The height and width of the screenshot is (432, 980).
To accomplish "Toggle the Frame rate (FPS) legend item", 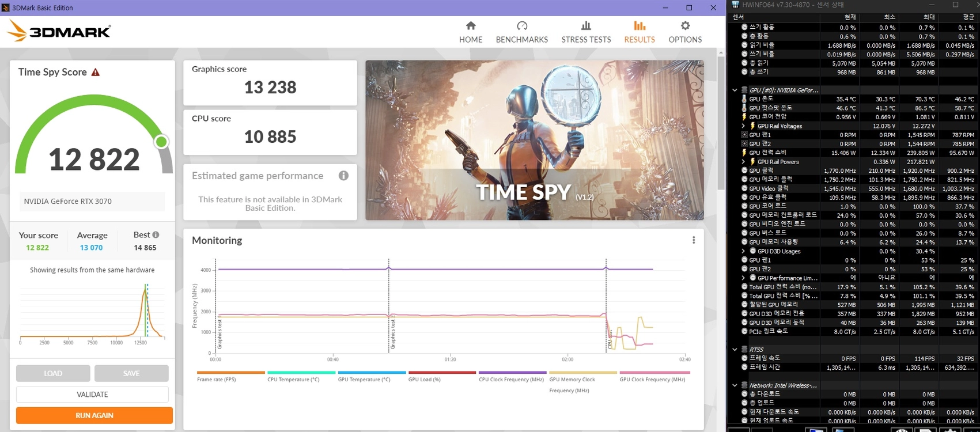I will pyautogui.click(x=231, y=376).
